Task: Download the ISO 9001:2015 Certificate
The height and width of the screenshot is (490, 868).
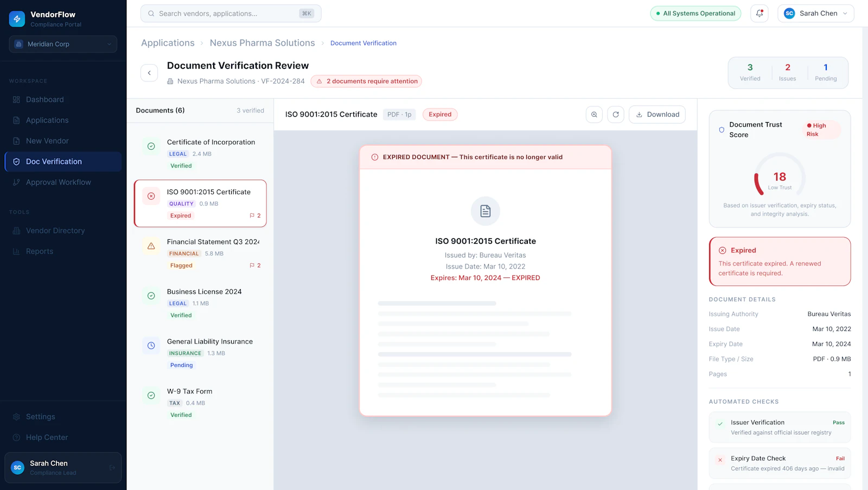Action: coord(658,114)
